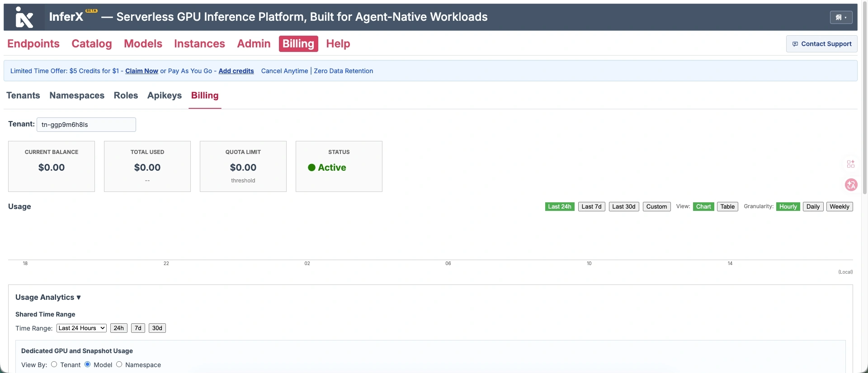Open the Roles tab
Screen dimensions: 868x373
(x=126, y=95)
